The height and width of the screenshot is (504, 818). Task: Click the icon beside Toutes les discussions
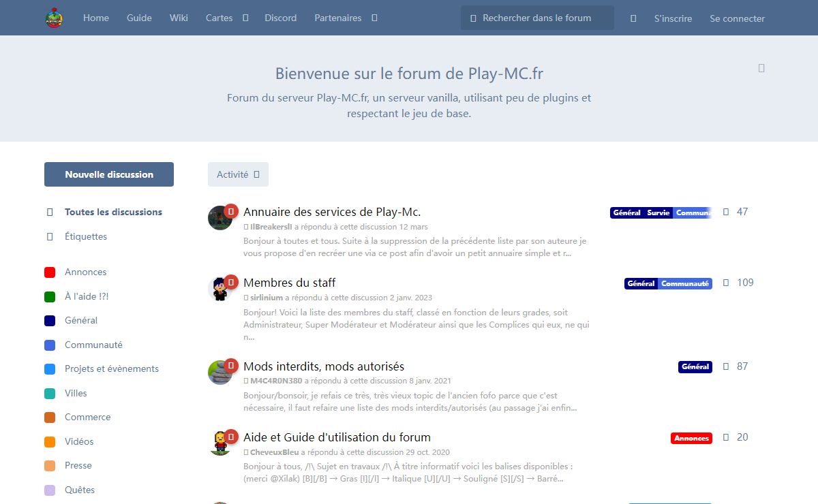tap(50, 212)
